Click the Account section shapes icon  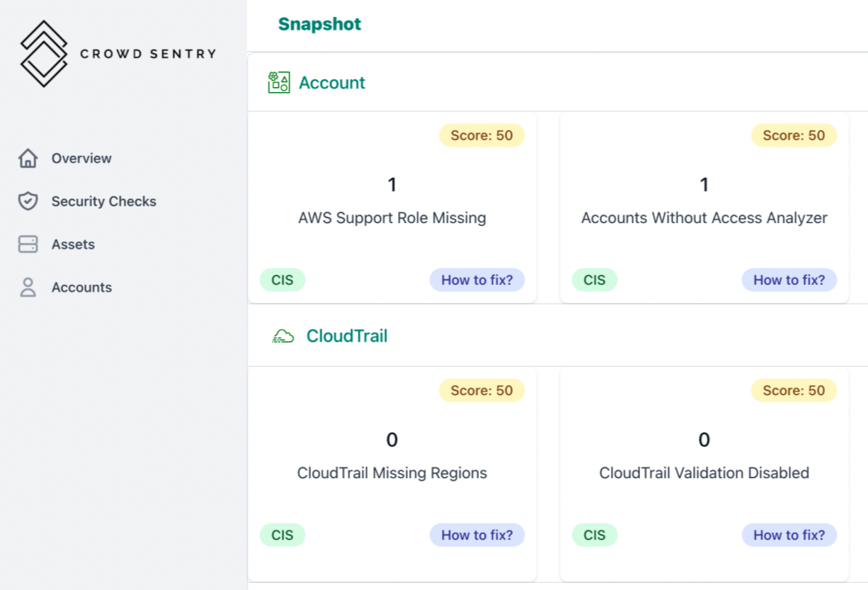278,82
